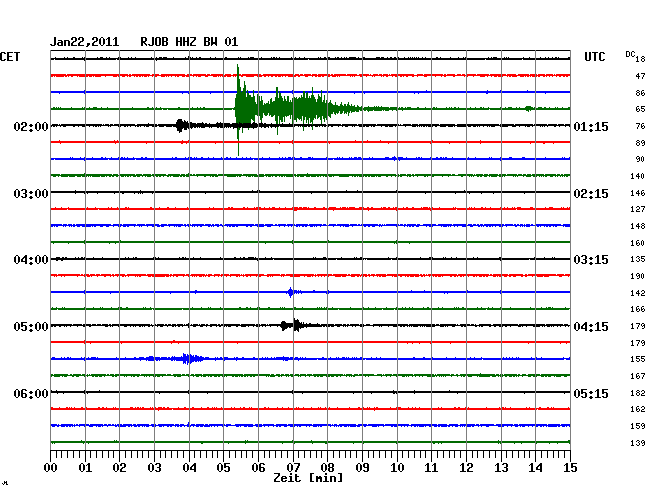Screen dimensions: 650x494
Task: Click the 01 minute axis label
Action: (85, 468)
